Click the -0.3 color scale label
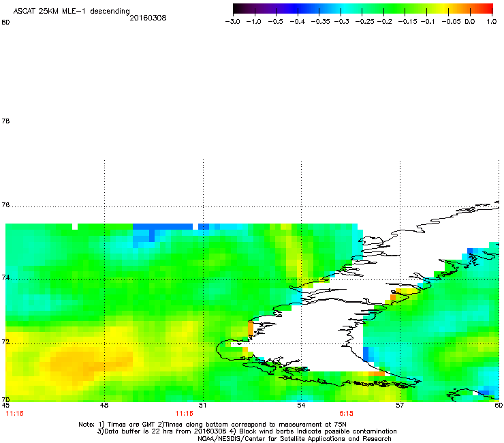The image size is (504, 443). [342, 22]
